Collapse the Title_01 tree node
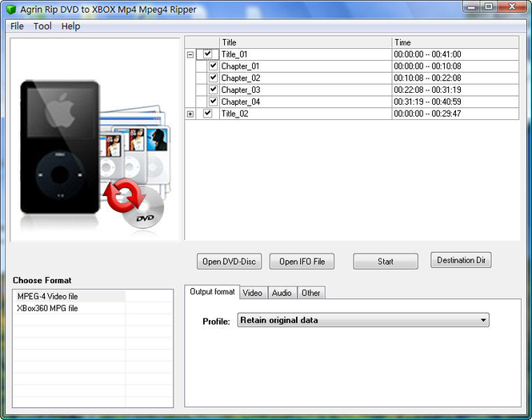Image resolution: width=532 pixels, height=420 pixels. [x=190, y=54]
